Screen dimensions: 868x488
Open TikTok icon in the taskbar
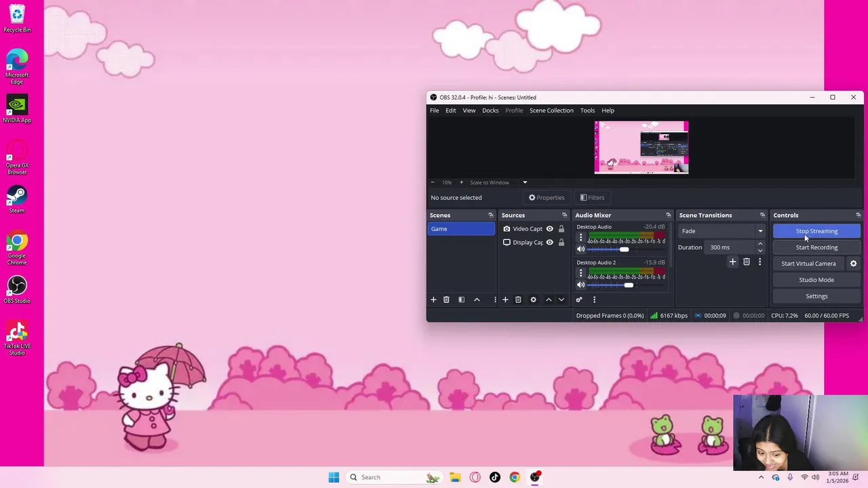tap(495, 477)
